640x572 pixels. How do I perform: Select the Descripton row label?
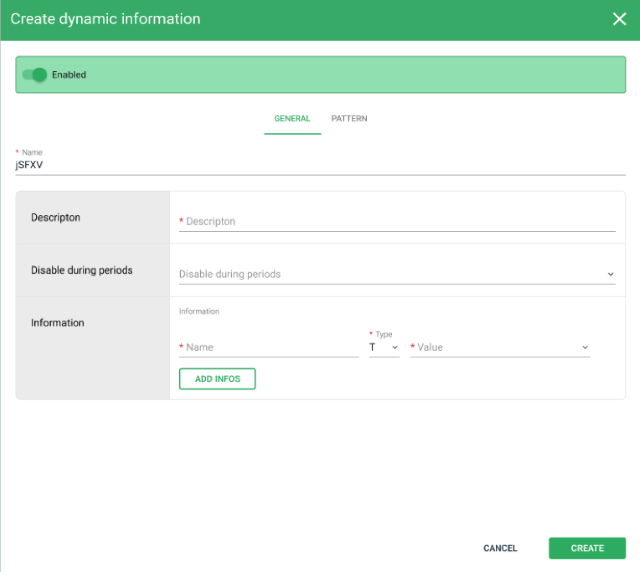[56, 217]
